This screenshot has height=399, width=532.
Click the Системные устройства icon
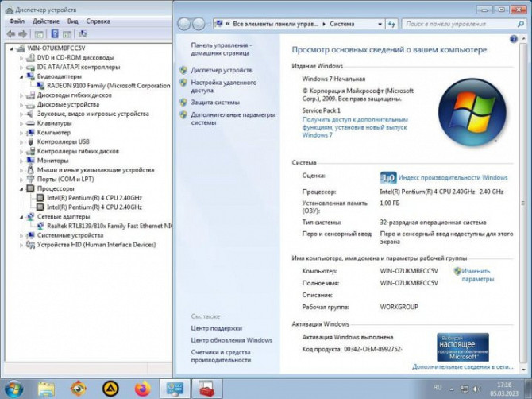coord(30,235)
